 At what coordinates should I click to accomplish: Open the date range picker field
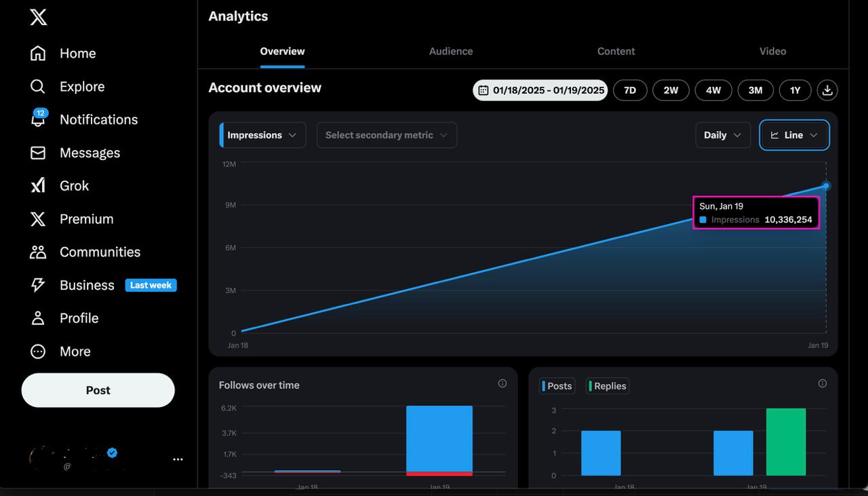tap(540, 90)
